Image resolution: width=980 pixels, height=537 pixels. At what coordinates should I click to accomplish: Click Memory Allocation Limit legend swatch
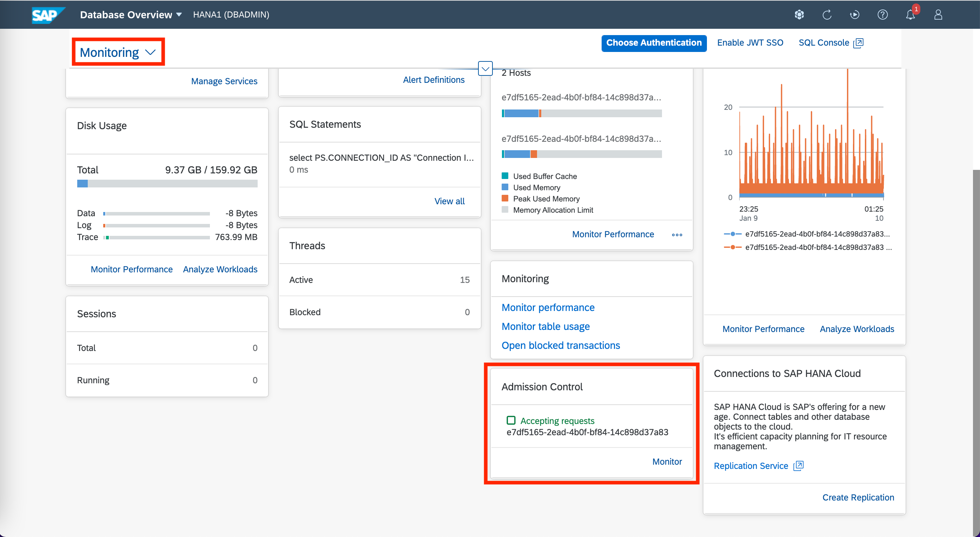[x=505, y=210]
